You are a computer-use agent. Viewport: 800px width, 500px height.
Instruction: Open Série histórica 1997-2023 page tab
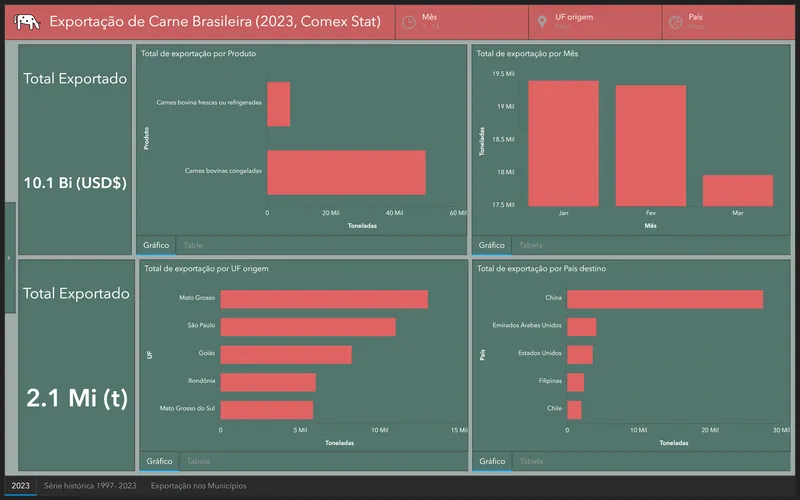pos(90,486)
